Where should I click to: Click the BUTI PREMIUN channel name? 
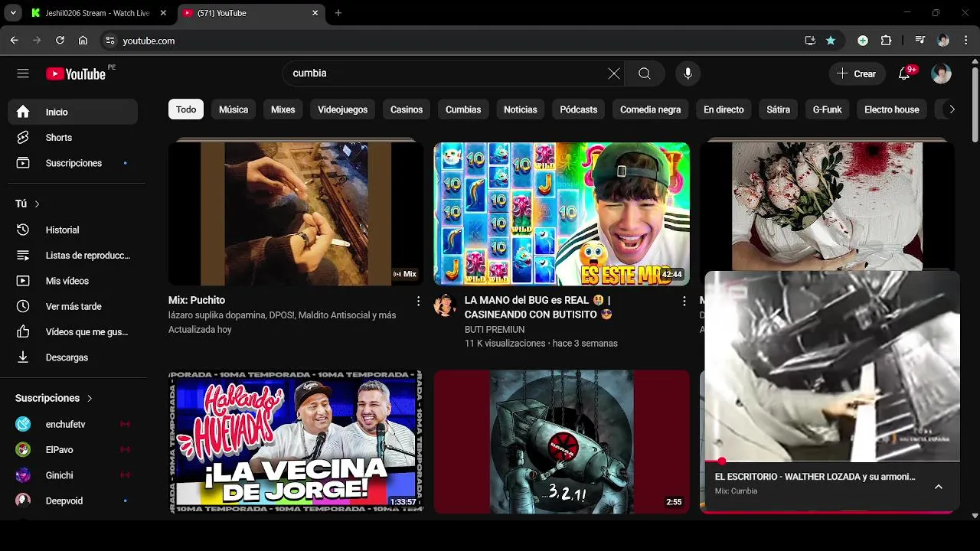495,329
